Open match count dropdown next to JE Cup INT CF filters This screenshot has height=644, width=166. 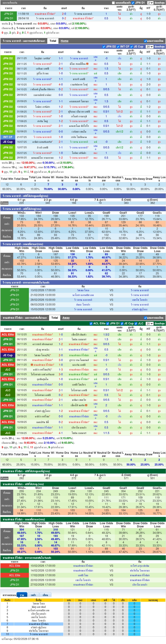click(149, 47)
